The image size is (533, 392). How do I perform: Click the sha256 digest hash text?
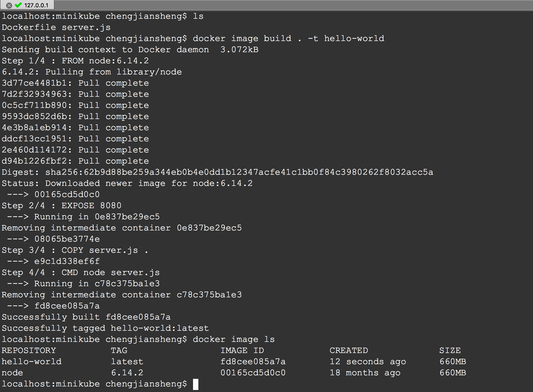tap(239, 172)
